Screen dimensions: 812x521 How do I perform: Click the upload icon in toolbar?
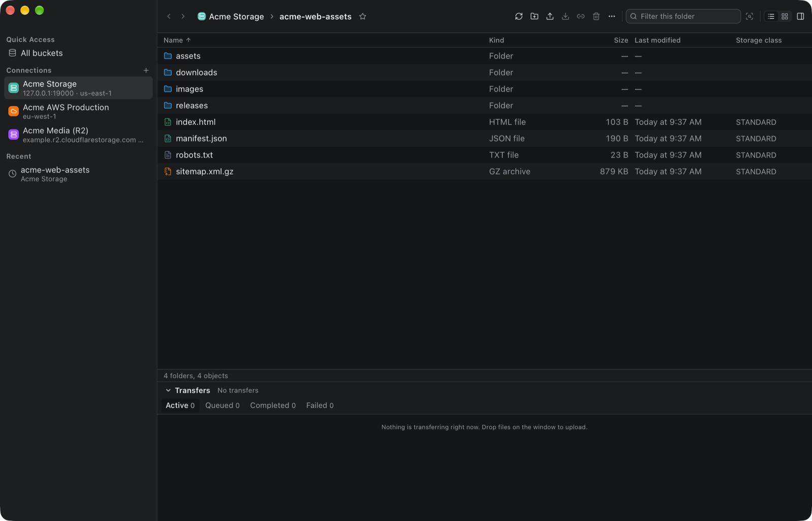click(550, 16)
